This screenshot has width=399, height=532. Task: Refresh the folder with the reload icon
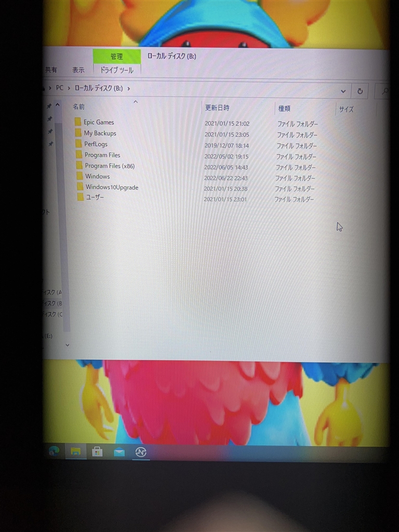point(360,91)
